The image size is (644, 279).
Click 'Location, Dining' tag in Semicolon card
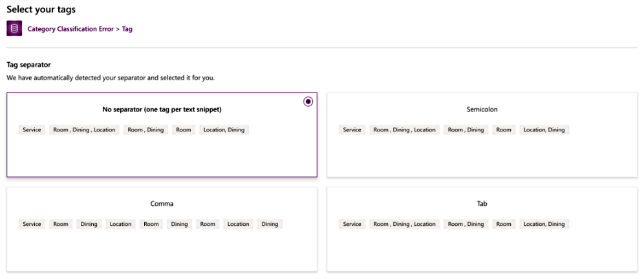544,130
